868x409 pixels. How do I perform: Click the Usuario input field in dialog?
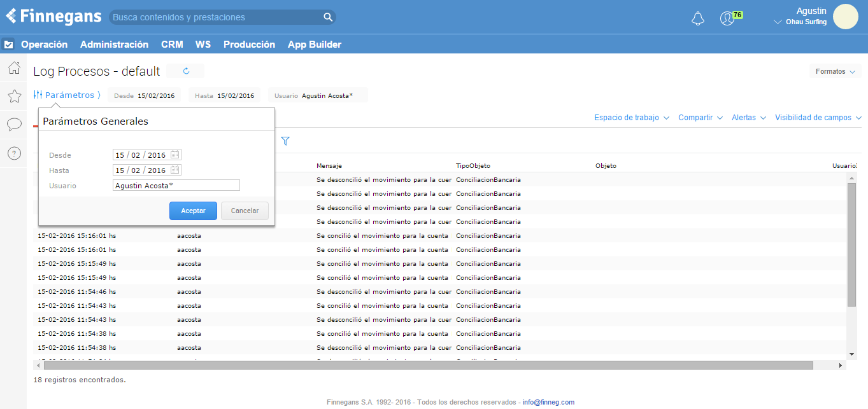point(176,185)
